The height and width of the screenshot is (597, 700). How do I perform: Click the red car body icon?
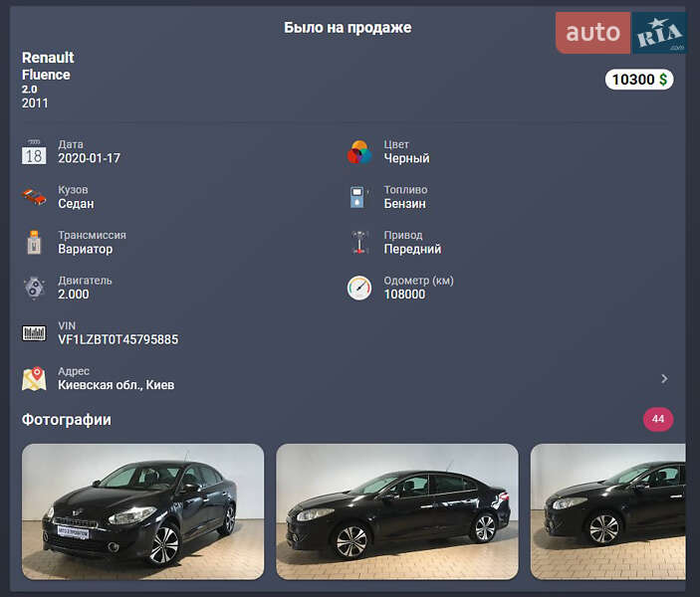(x=34, y=197)
